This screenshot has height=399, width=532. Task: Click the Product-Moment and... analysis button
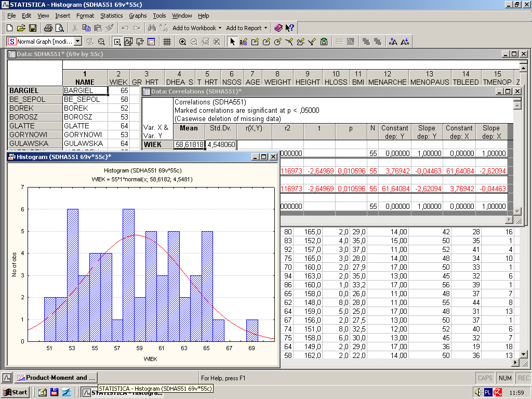point(56,378)
